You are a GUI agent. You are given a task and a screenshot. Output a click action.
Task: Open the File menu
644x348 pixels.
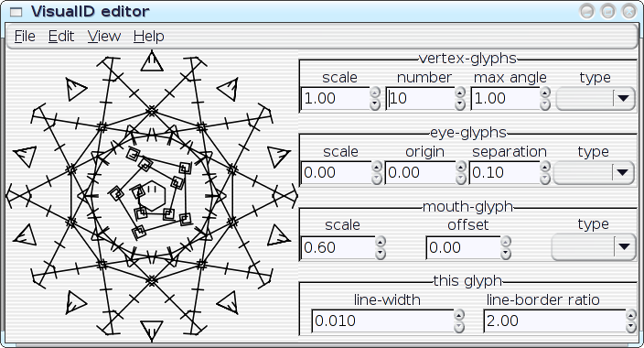click(25, 37)
